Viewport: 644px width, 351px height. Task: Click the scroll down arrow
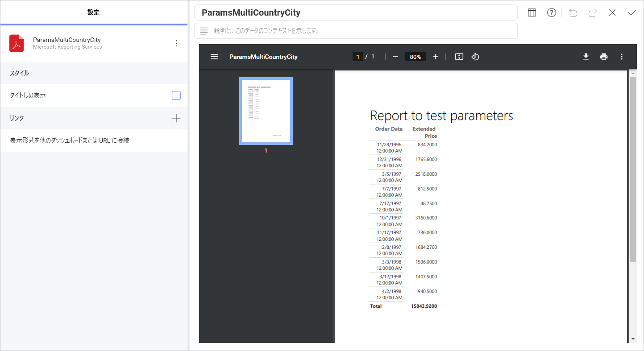click(633, 339)
